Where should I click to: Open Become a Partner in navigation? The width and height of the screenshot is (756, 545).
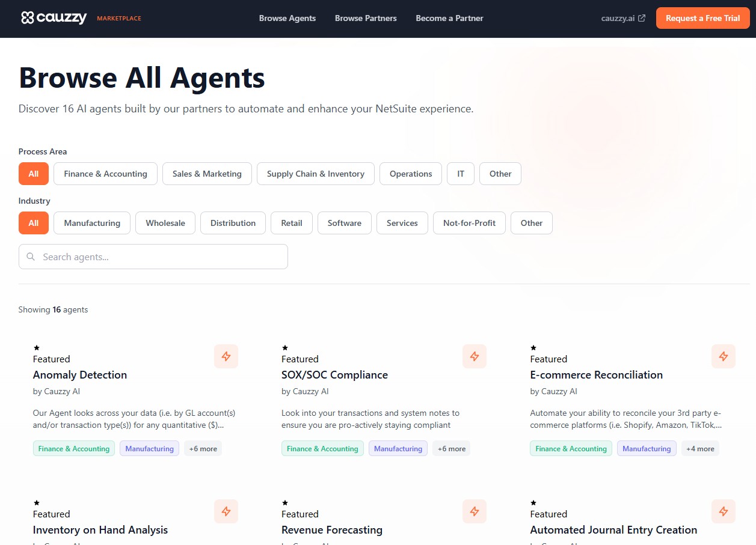[449, 18]
